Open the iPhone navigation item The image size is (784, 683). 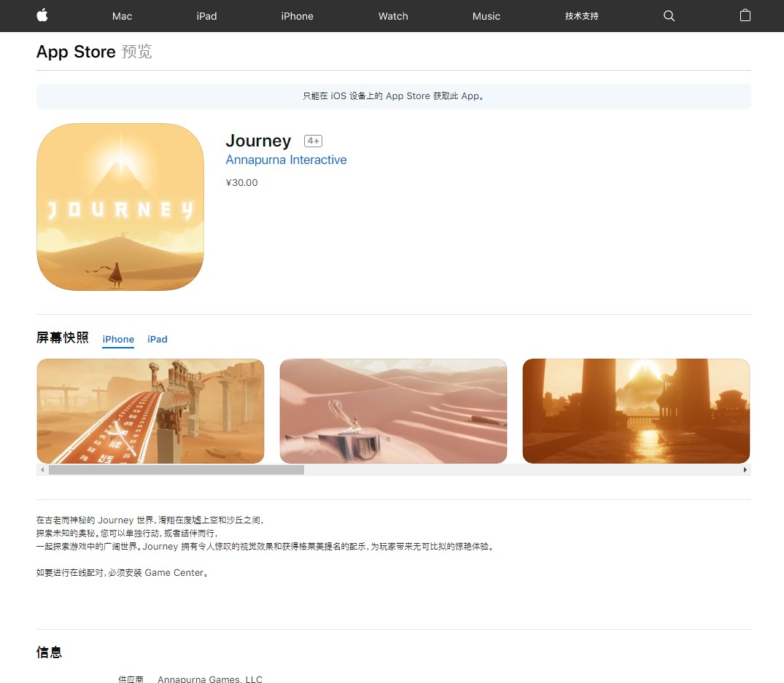click(297, 16)
